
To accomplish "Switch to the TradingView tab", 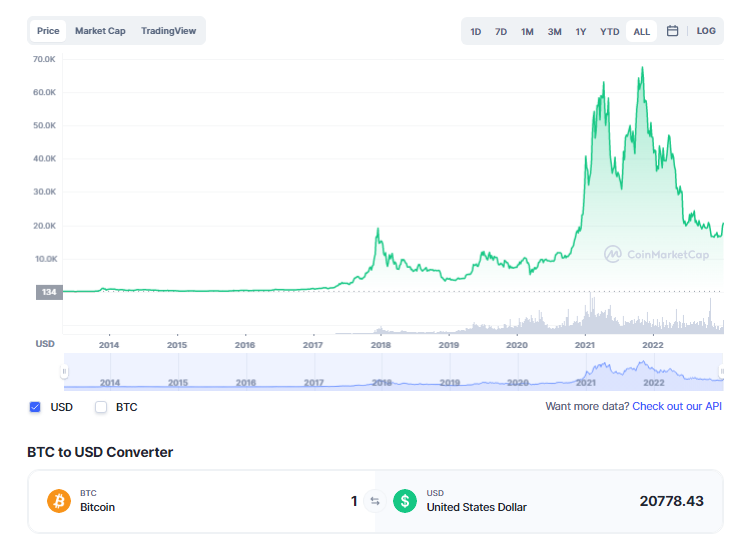I will (x=168, y=31).
